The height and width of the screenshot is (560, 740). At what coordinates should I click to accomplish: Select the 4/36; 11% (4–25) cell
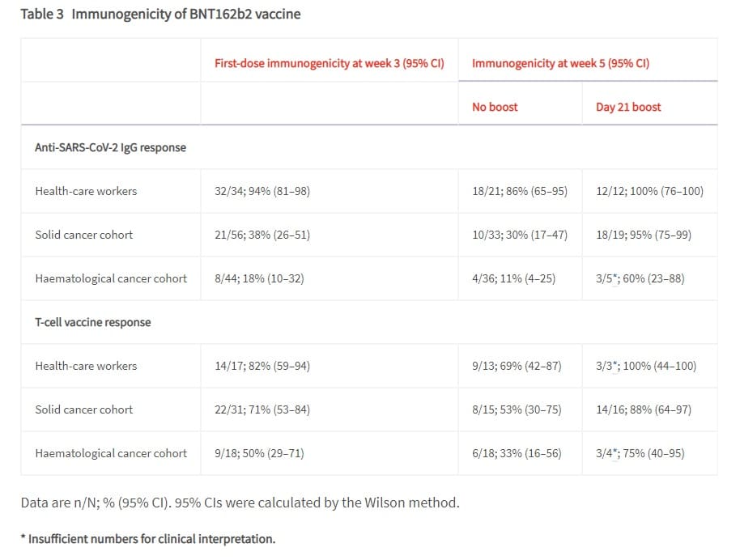click(513, 279)
